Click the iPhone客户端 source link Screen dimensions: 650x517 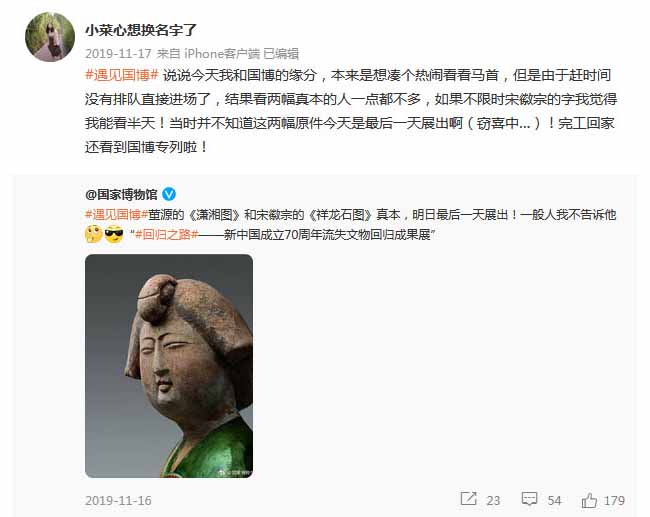pyautogui.click(x=222, y=53)
